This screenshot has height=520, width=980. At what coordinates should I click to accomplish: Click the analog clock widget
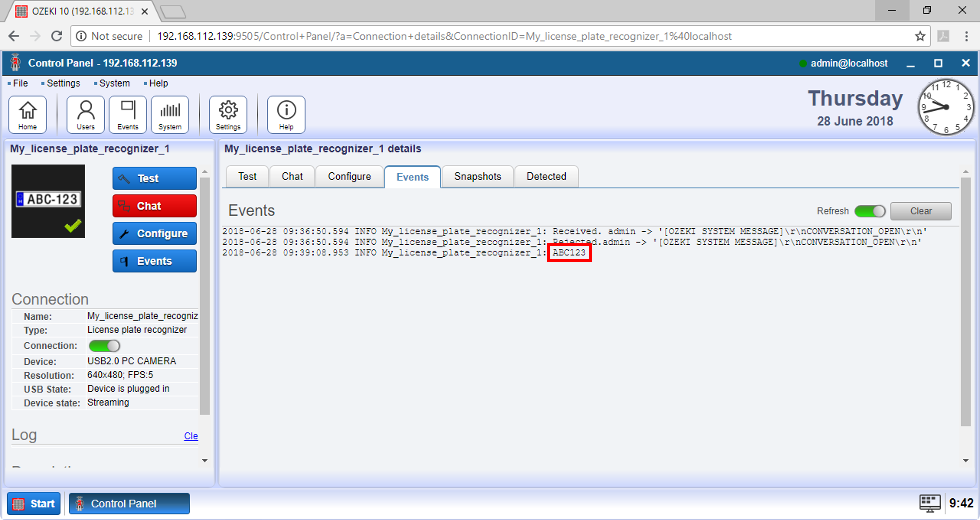944,107
